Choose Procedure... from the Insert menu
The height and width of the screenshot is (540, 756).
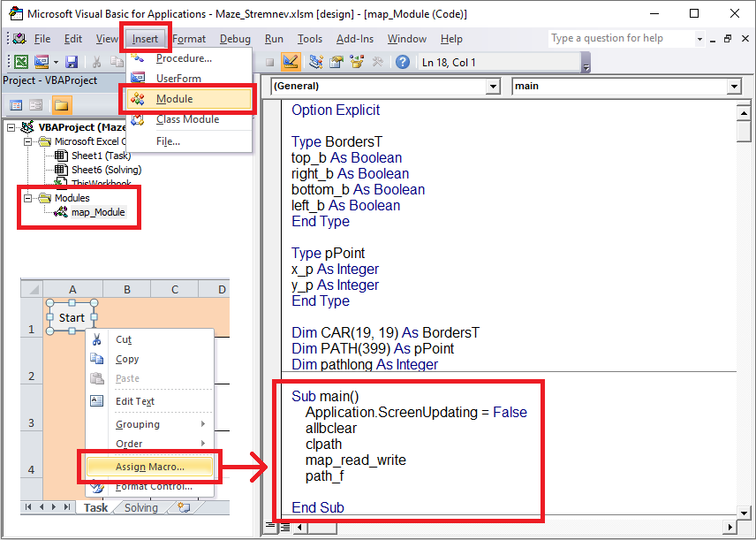[x=189, y=58]
